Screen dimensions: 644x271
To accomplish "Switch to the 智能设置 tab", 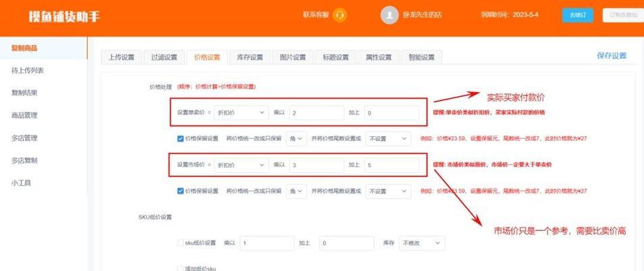I will (421, 57).
